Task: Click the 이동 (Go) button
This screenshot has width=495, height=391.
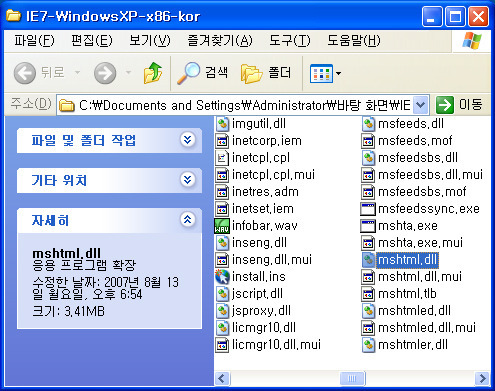Action: coord(459,105)
